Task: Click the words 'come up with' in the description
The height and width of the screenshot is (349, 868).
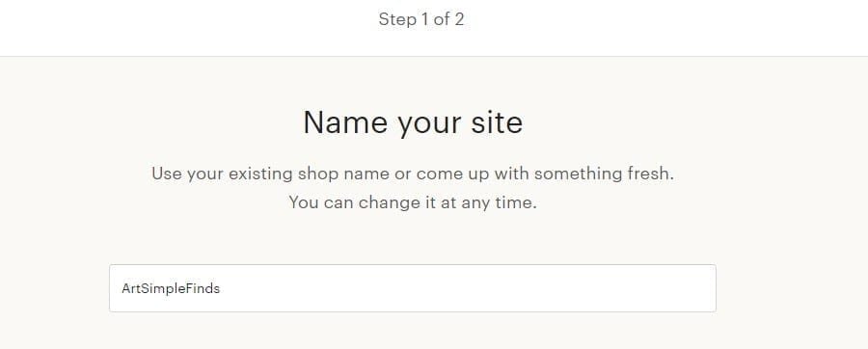Action: tap(465, 174)
